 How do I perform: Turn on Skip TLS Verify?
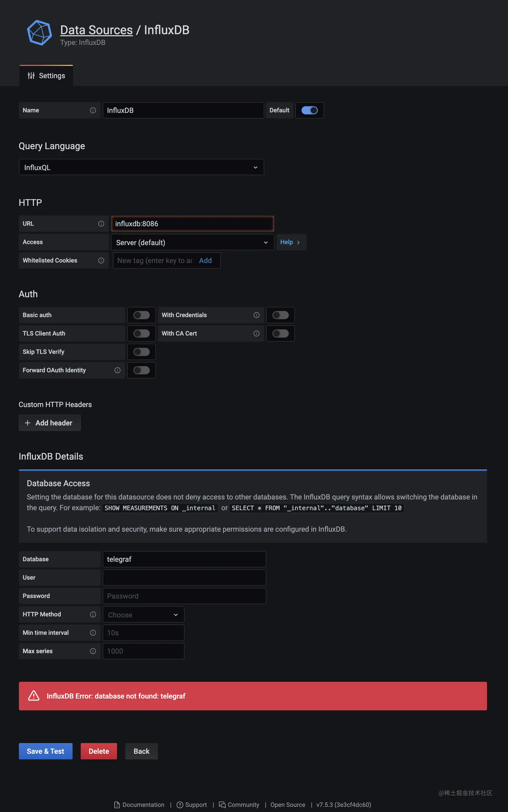point(141,352)
